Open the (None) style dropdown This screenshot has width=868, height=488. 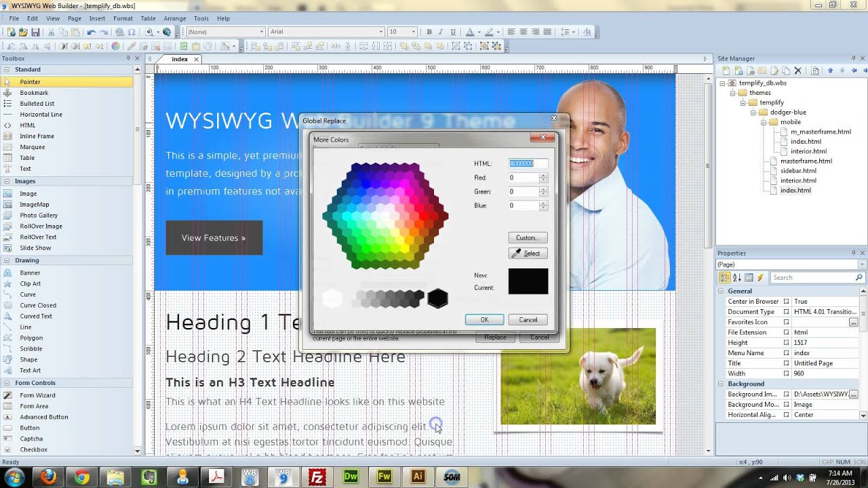pyautogui.click(x=262, y=32)
